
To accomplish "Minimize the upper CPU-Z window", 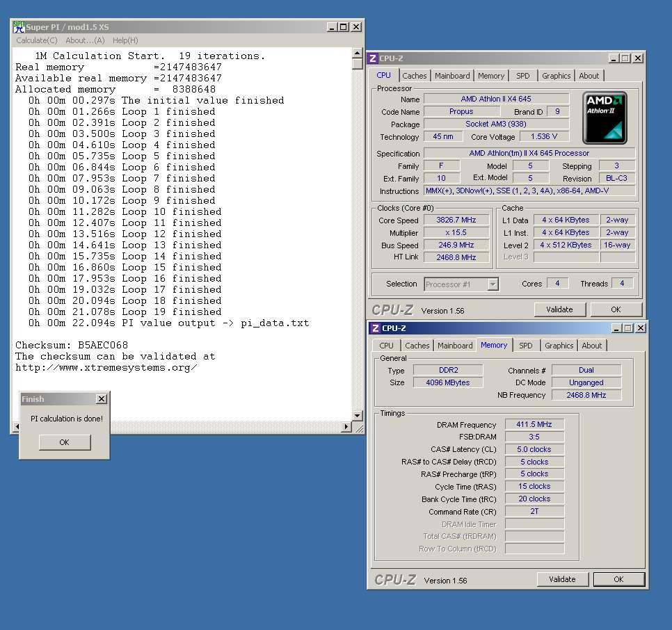I will 614,58.
